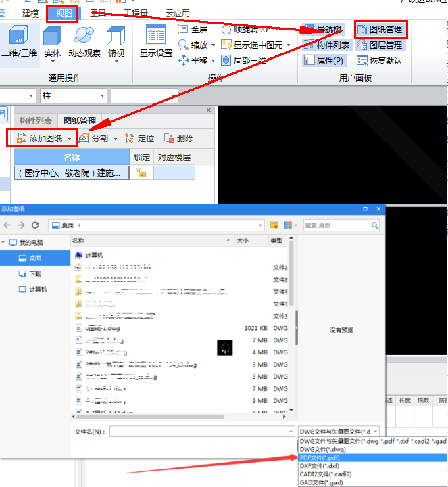Expand the 添加图纸 dropdown arrow
The height and width of the screenshot is (487, 448).
point(69,139)
